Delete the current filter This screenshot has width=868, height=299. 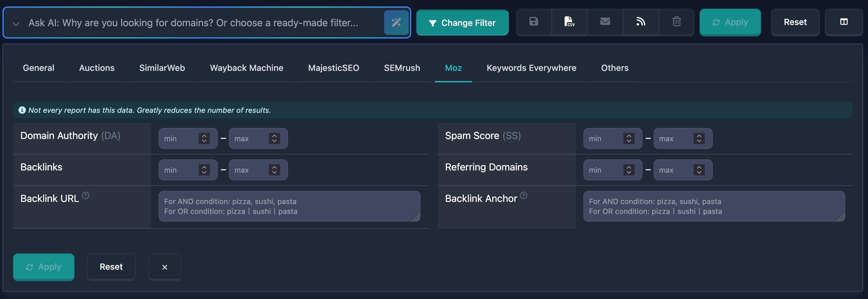coord(677,22)
